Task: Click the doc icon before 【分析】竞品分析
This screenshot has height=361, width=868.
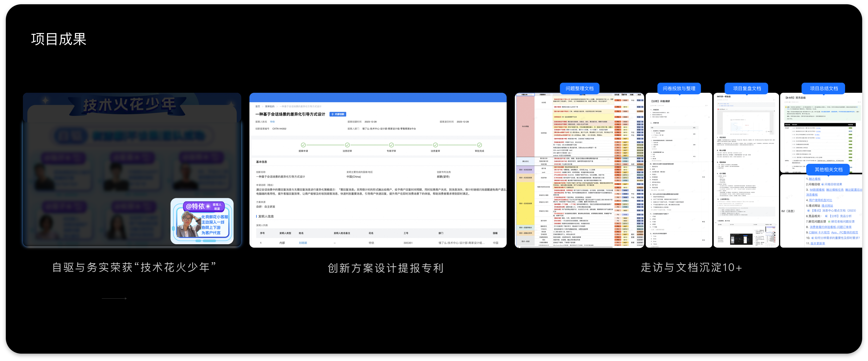Action: (x=826, y=216)
